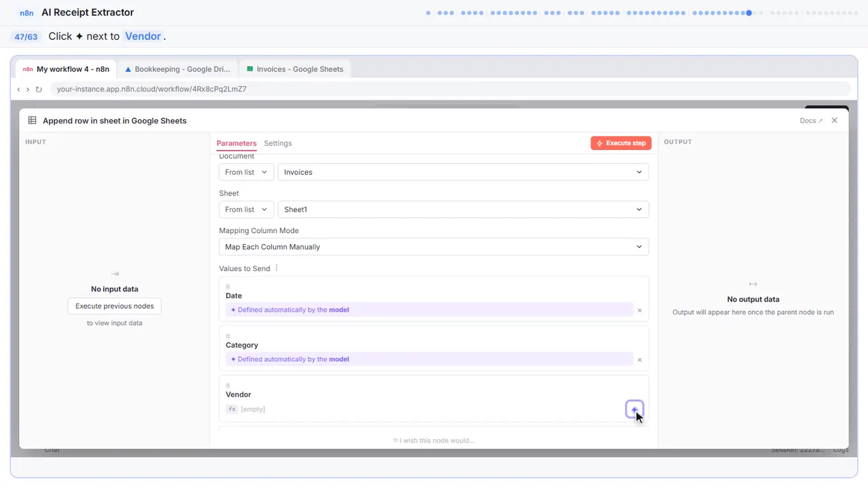Open the Mapping Column Mode dropdown

pos(434,247)
